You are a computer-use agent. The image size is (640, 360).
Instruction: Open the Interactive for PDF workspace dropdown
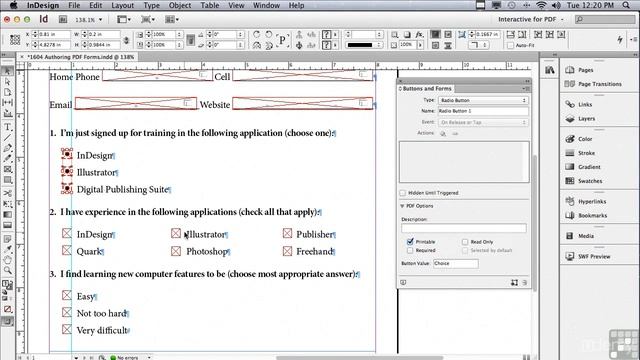click(x=531, y=19)
